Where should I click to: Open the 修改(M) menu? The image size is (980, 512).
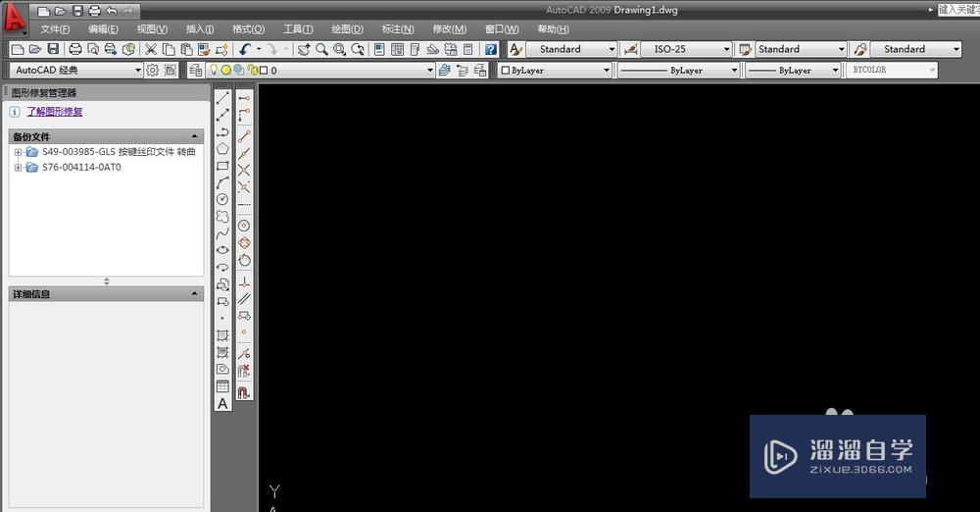[450, 28]
